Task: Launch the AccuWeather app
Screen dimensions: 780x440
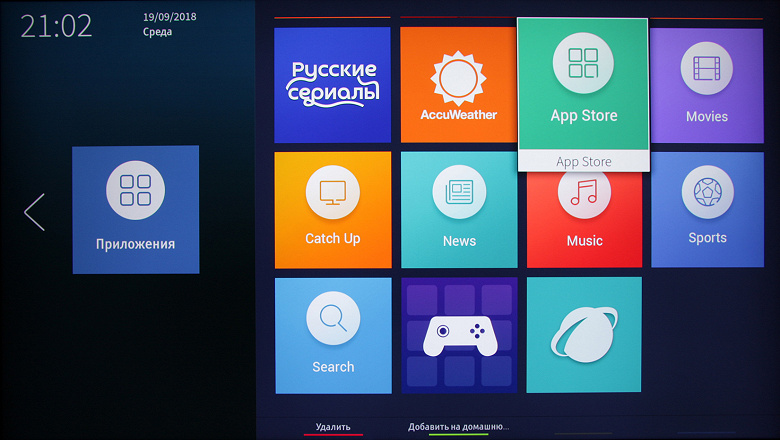Action: (458, 85)
